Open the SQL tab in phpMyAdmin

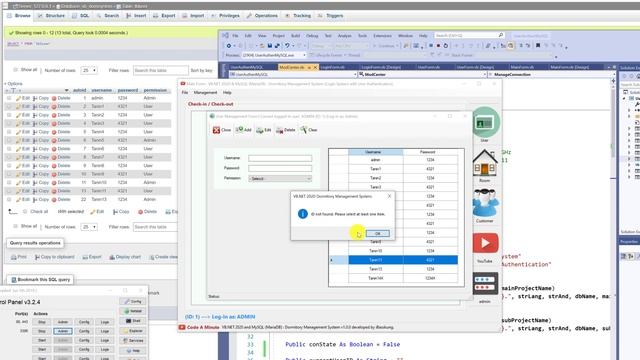click(81, 16)
